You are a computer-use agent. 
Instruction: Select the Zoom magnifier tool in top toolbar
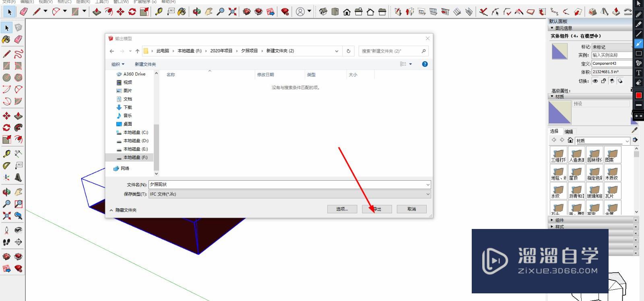tap(220, 12)
